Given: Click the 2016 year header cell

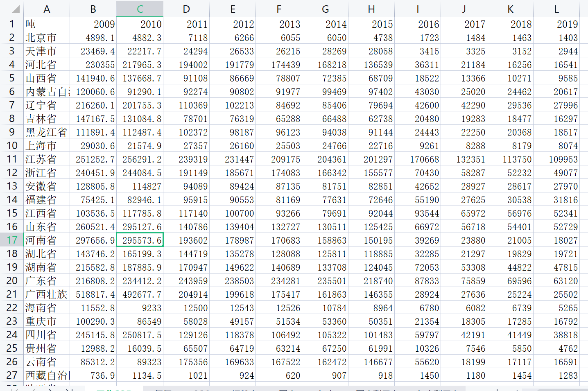Looking at the screenshot, I should pyautogui.click(x=418, y=24).
